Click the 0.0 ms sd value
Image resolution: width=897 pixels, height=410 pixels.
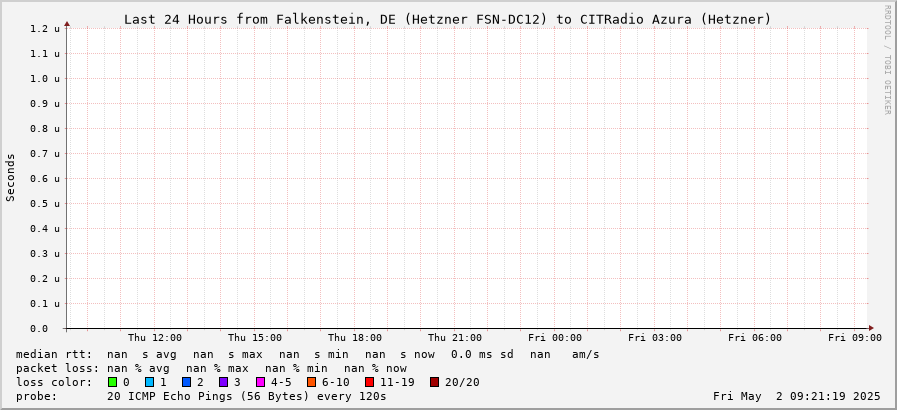(482, 355)
